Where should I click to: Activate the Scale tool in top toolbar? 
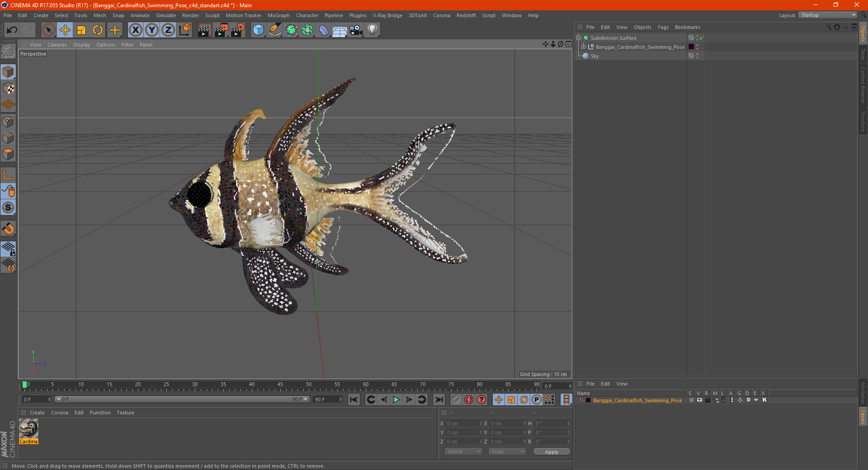[x=81, y=30]
